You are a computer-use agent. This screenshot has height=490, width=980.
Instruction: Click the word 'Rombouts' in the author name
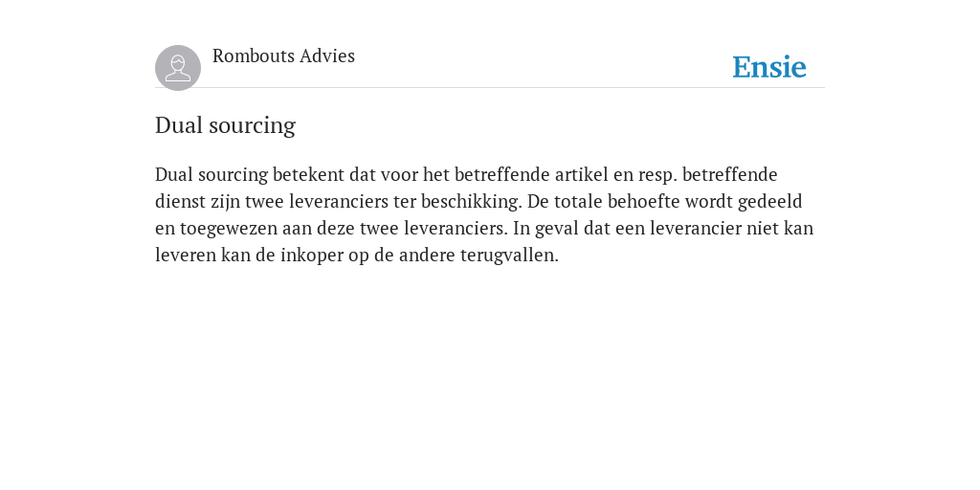254,56
